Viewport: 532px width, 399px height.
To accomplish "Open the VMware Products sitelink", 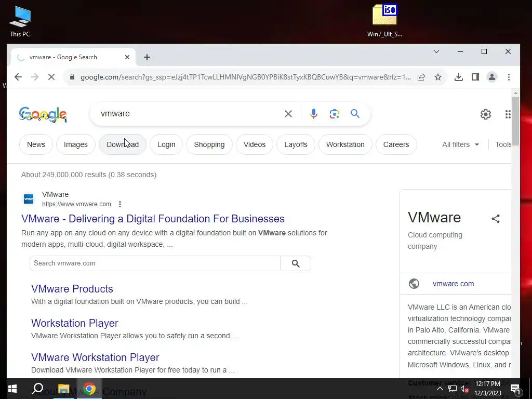I will 72,289.
